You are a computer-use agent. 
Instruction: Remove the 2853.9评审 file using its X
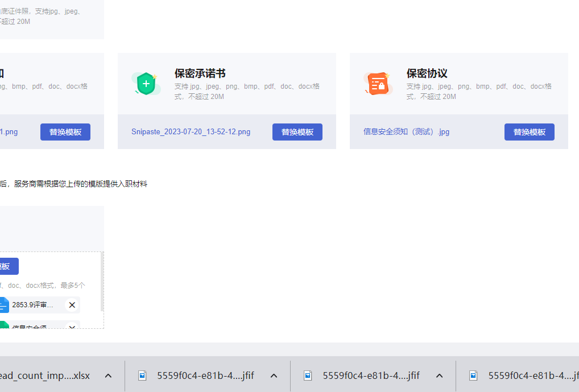(x=72, y=305)
